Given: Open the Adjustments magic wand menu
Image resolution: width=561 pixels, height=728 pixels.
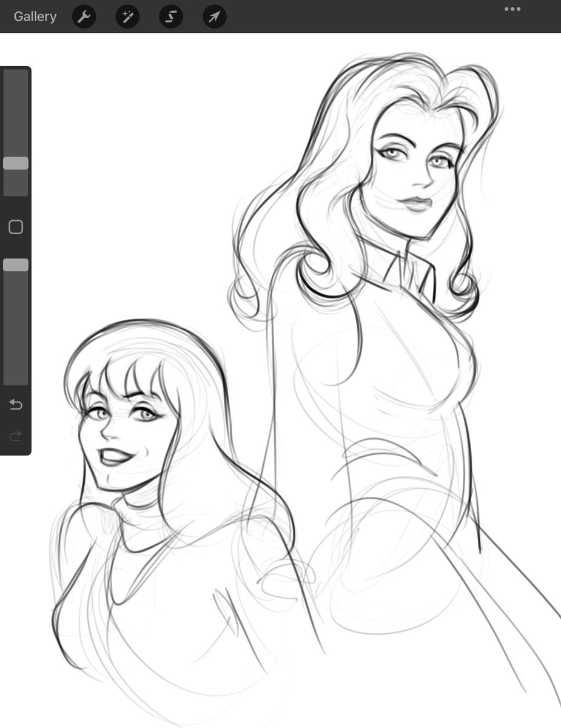Looking at the screenshot, I should coord(127,16).
